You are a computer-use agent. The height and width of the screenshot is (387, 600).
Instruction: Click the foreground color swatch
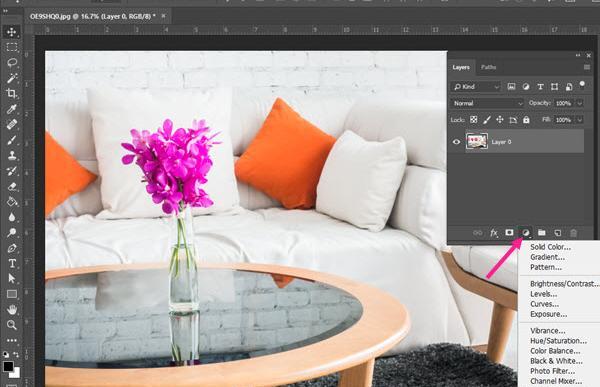8,366
